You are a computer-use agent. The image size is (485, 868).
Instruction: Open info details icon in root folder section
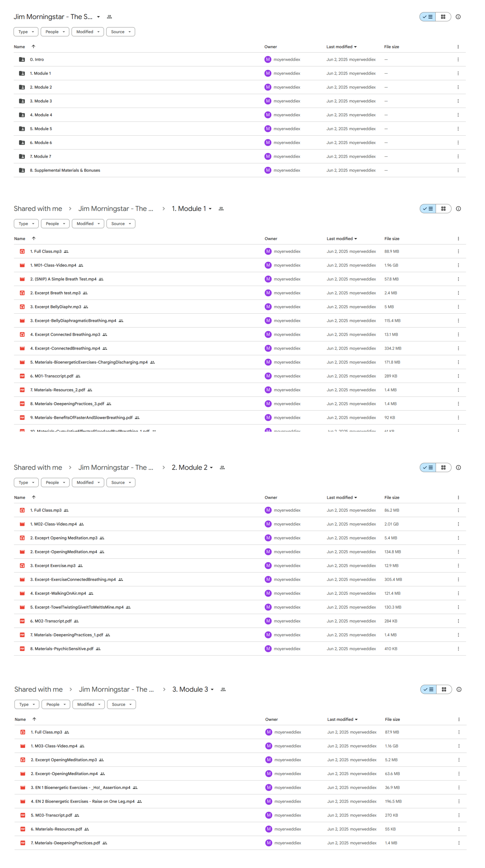(x=458, y=17)
